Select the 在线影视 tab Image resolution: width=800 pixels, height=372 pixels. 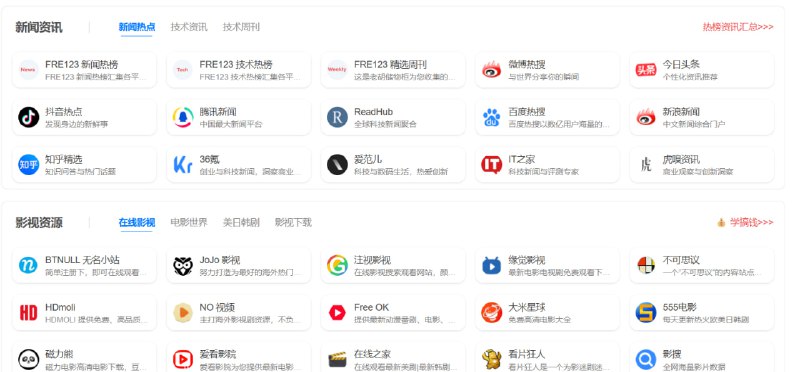[x=137, y=222]
